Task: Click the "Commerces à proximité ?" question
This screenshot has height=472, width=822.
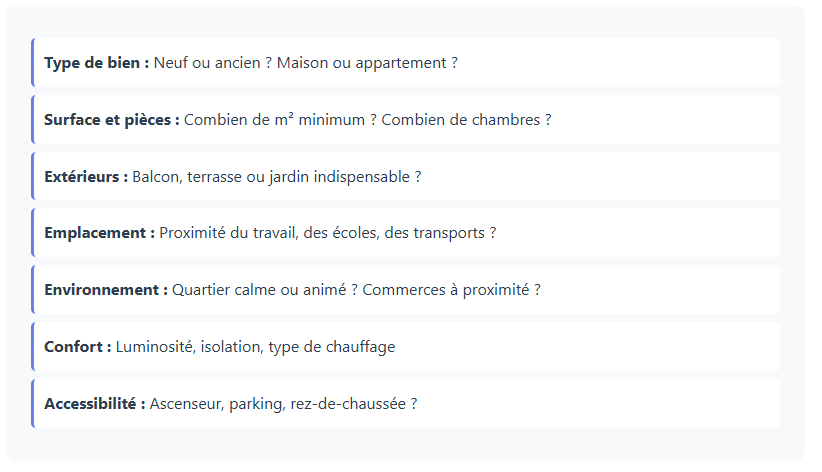Action: click(451, 290)
